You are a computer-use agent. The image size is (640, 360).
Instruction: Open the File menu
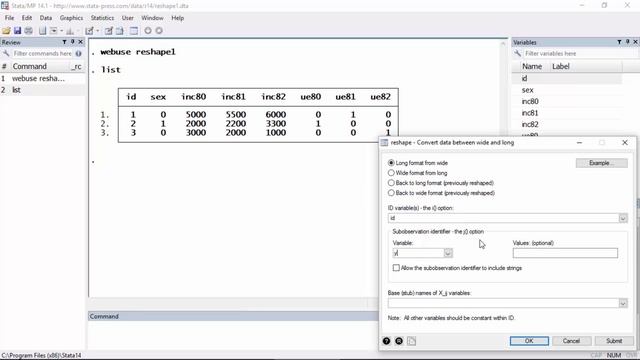click(9, 18)
